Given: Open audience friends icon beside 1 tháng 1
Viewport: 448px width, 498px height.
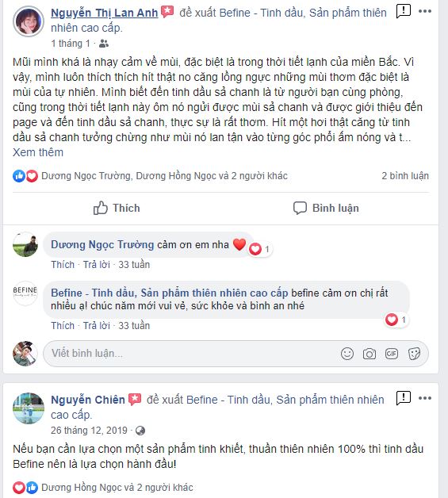Looking at the screenshot, I should [x=104, y=44].
